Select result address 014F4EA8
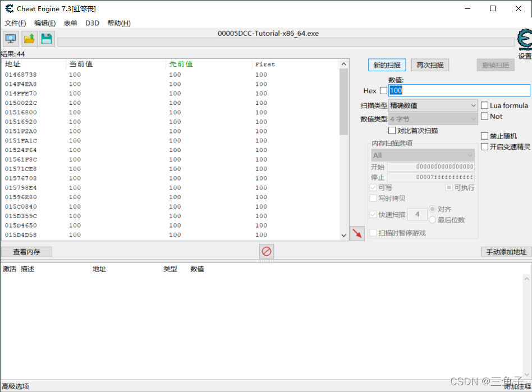 (x=21, y=84)
